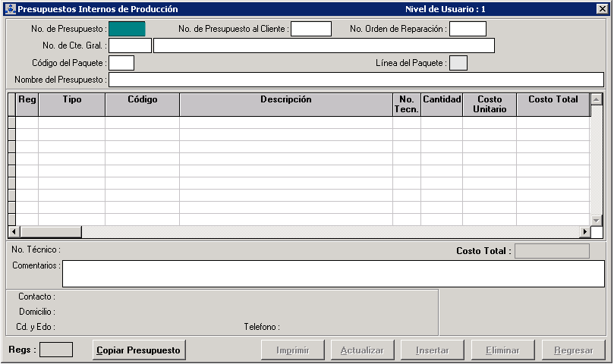The width and height of the screenshot is (614, 364).
Task: Click the Regresar button
Action: (x=573, y=350)
